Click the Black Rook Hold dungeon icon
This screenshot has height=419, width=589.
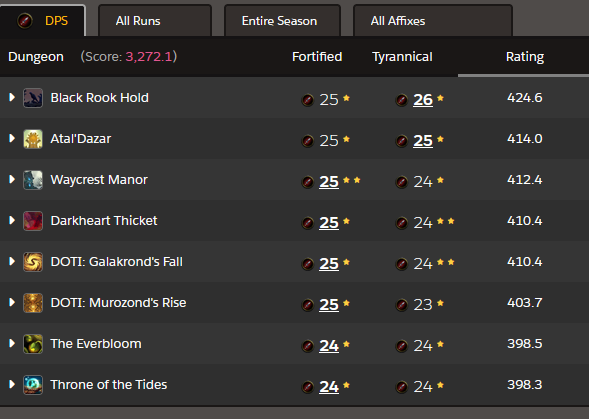(33, 98)
